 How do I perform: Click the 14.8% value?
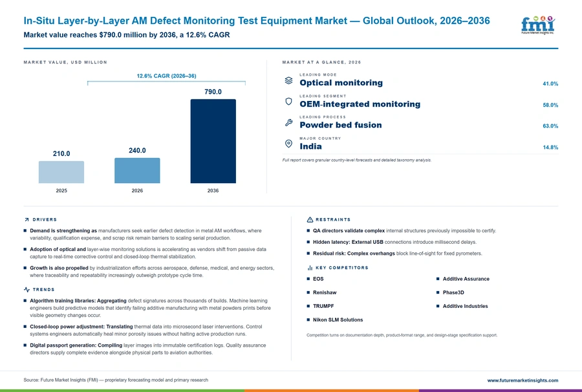point(550,147)
